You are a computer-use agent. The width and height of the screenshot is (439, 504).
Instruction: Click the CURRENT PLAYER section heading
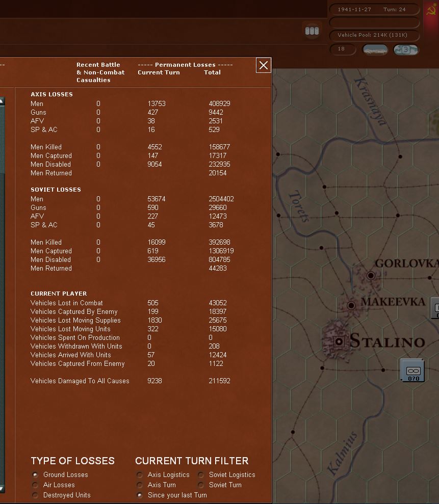[x=59, y=294]
